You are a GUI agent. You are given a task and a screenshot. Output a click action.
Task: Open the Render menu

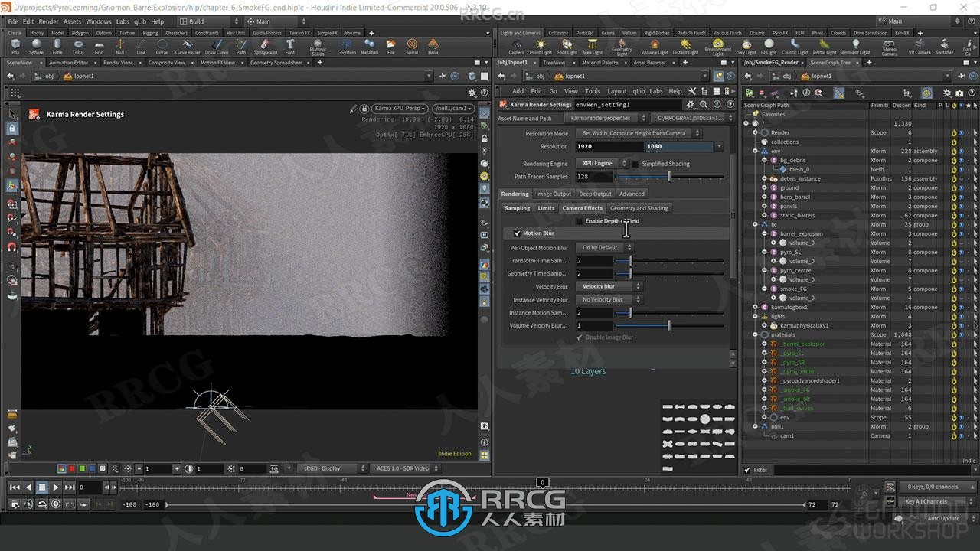pyautogui.click(x=48, y=21)
